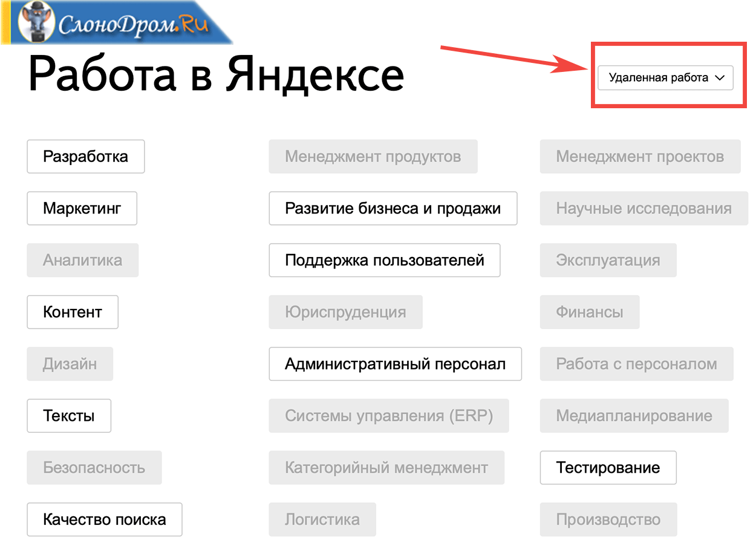
Task: Choose Категорийный менеджмент category
Action: point(386,468)
